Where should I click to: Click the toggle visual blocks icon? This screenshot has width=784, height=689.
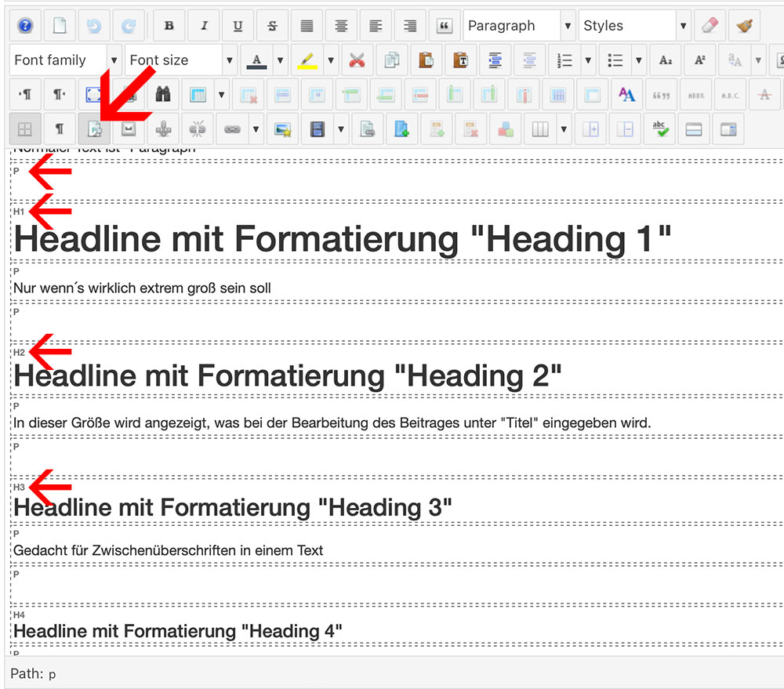click(95, 129)
